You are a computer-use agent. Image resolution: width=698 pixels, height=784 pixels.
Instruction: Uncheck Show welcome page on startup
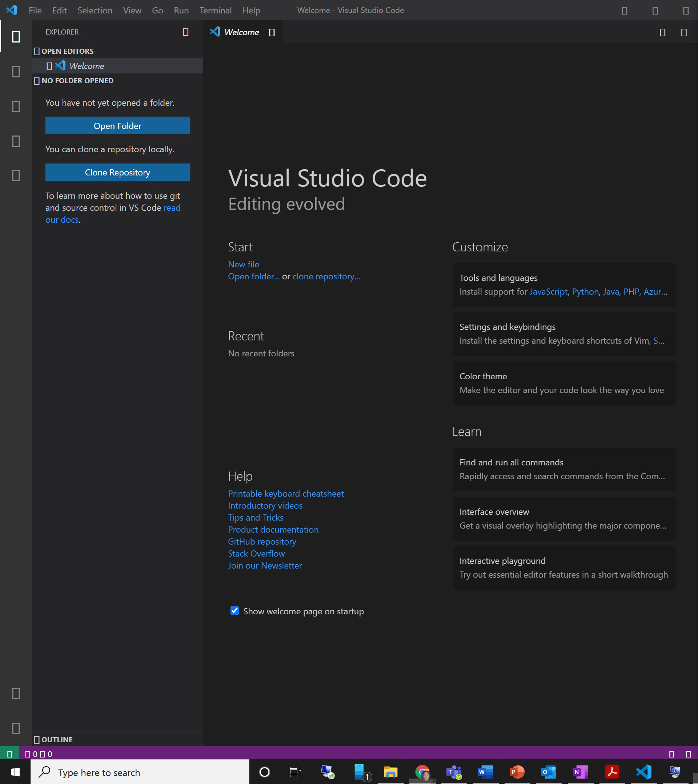(x=234, y=611)
